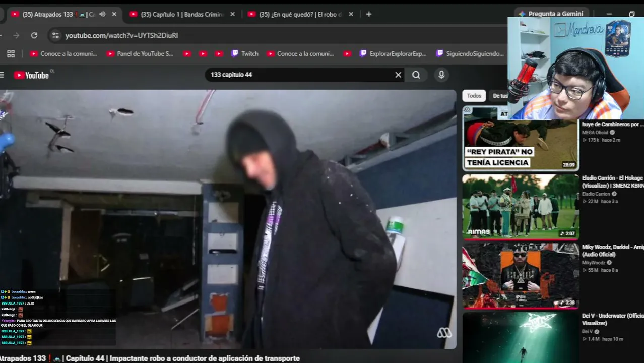This screenshot has width=644, height=363.
Task: Click the YouTube icon bookmark before ExplorarExplorar
Action: 347,53
